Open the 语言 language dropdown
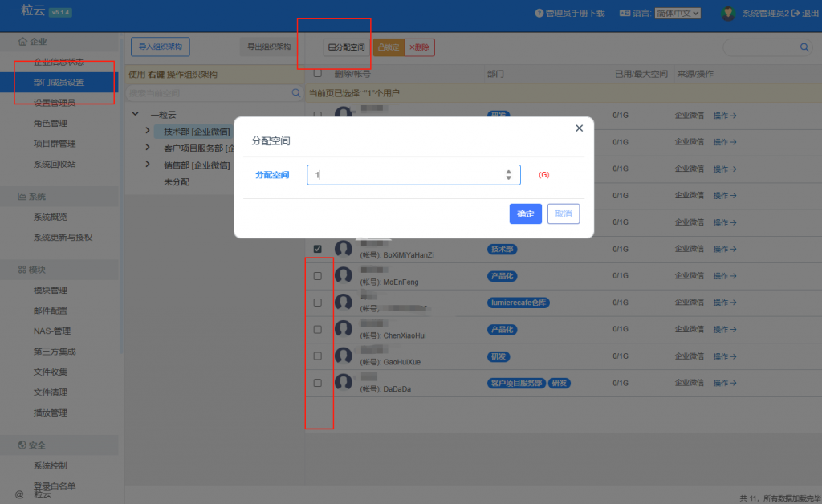The height and width of the screenshot is (504, 822). 678,14
